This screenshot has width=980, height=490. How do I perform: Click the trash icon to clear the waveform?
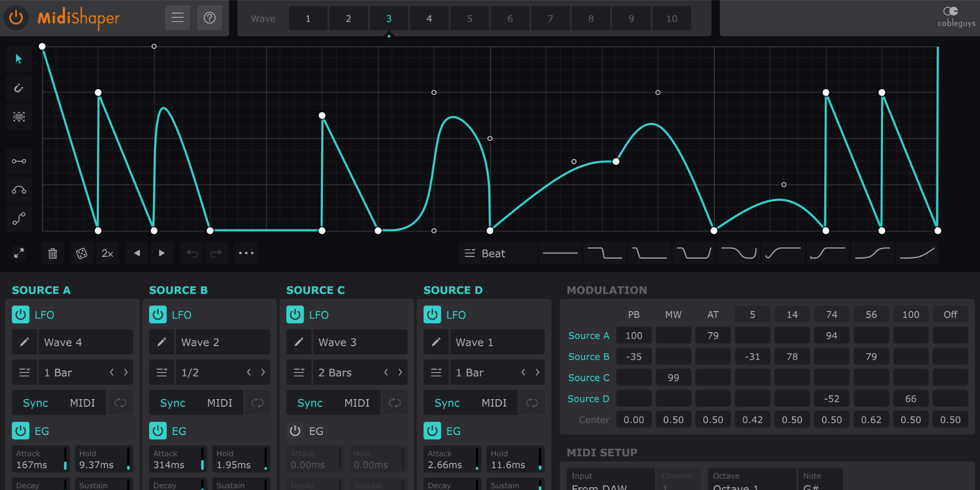coord(52,253)
